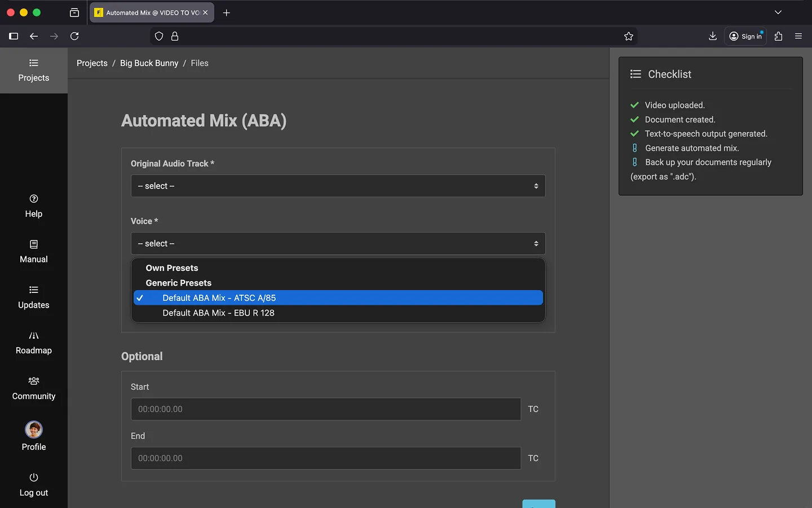Open browser downloads panel

tap(713, 36)
